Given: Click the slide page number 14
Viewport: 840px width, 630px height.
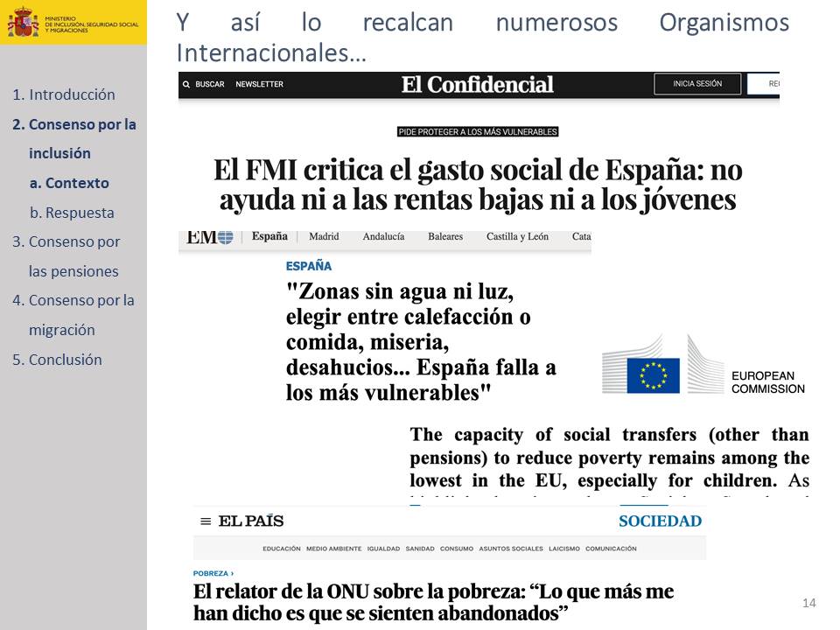Looking at the screenshot, I should pyautogui.click(x=808, y=603).
